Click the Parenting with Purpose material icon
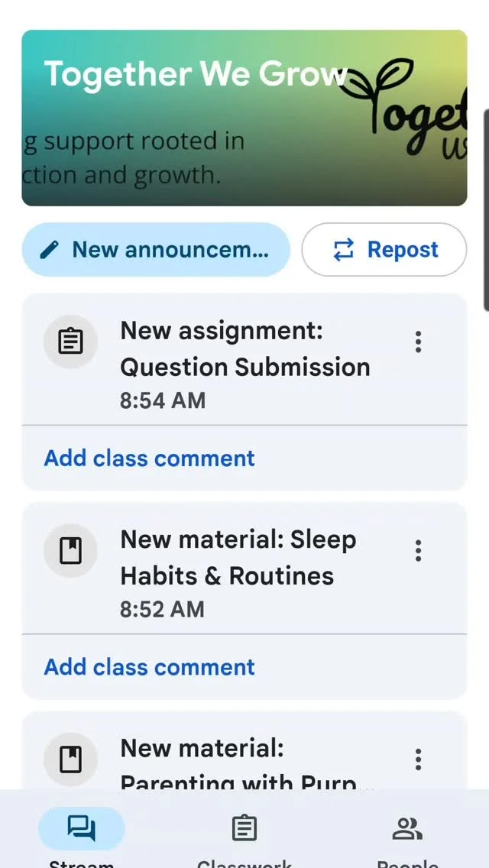This screenshot has width=489, height=868. coord(70,759)
